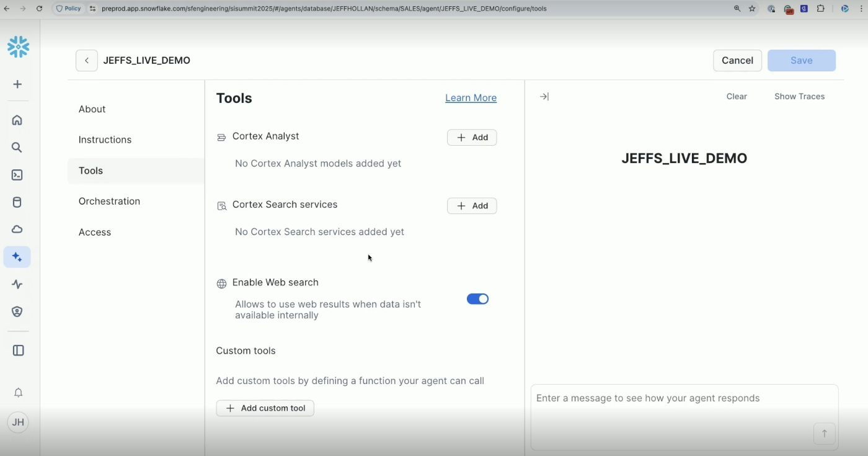Open browser zoom magnifier icon in address bar
This screenshot has width=868, height=456.
(737, 9)
